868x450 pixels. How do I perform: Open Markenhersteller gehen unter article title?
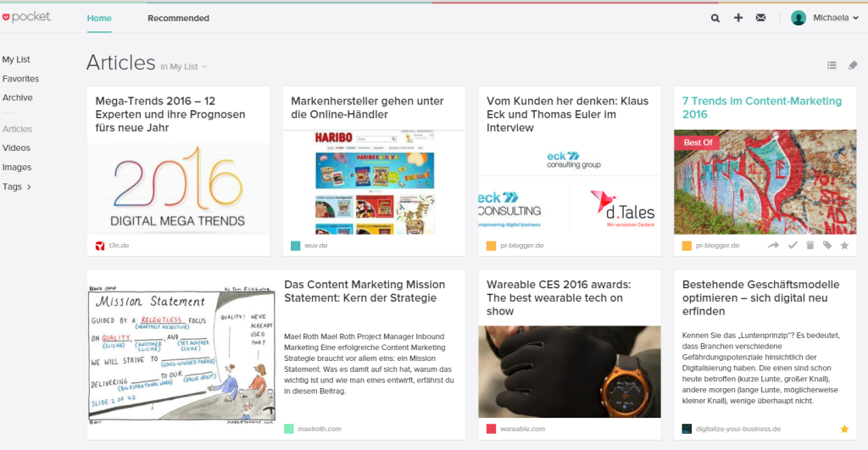coord(367,108)
